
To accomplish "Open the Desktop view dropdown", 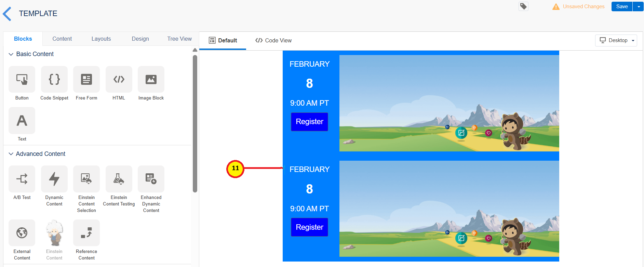I will coord(616,40).
